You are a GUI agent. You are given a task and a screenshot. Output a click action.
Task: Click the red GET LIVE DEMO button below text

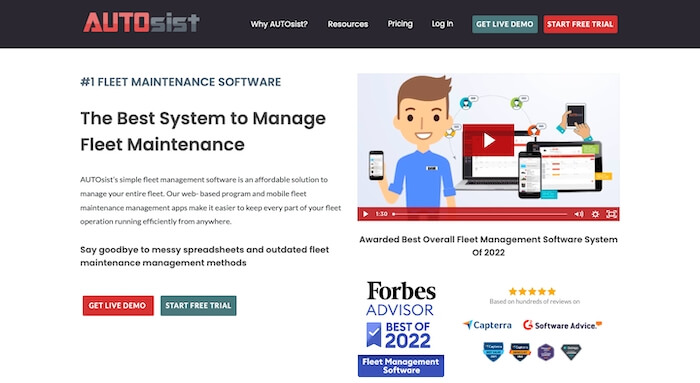118,305
